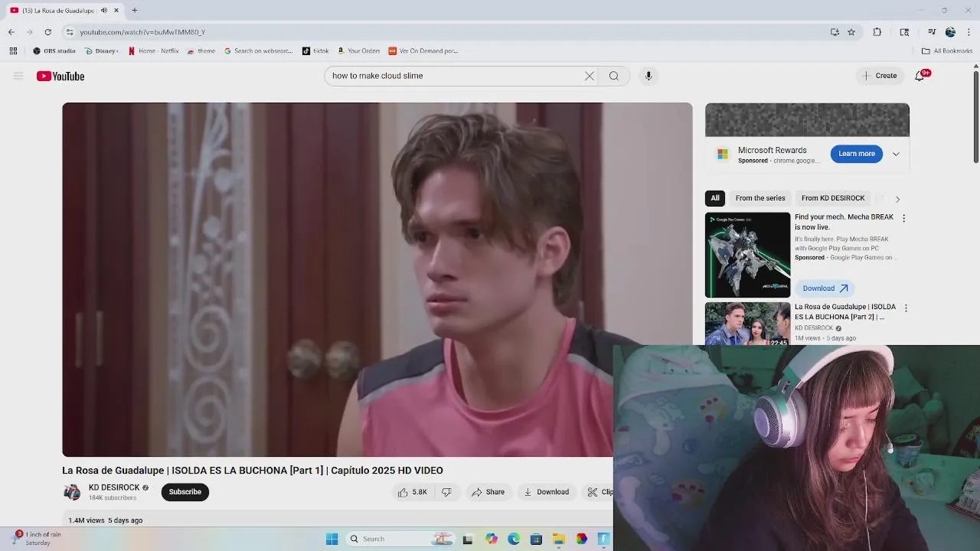Open Microsoft Store from the taskbar

coord(536,539)
